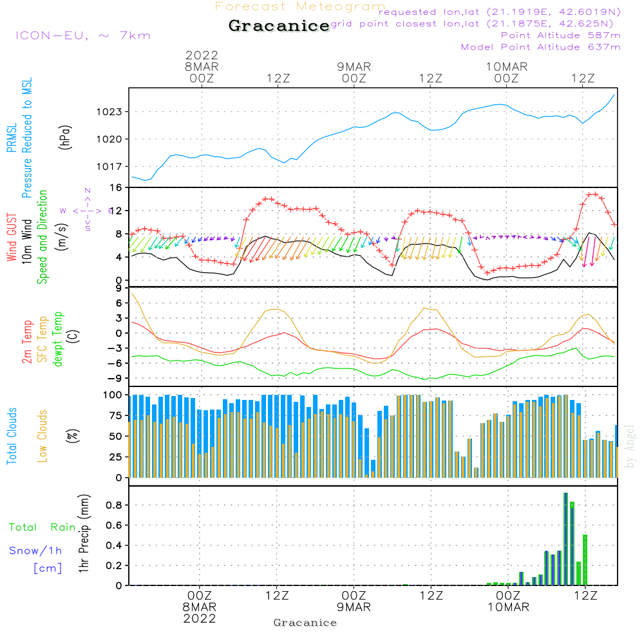Click the blue Snow/1h legend label

coord(35,551)
